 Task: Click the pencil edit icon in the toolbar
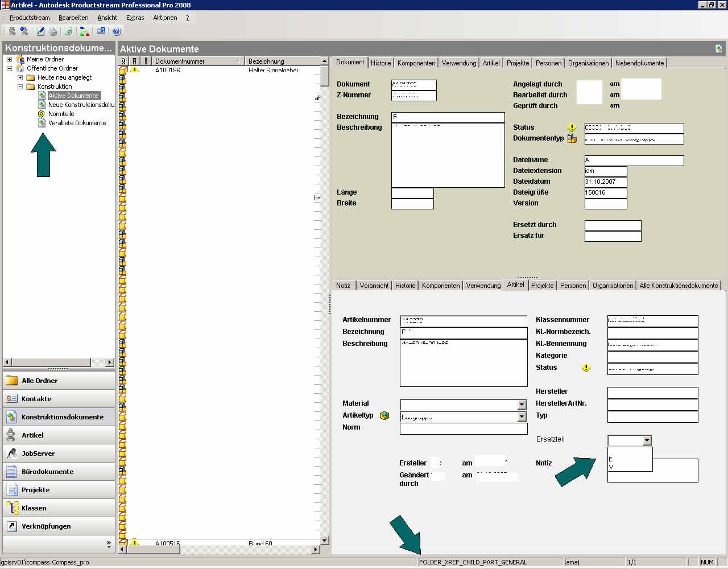[41, 31]
